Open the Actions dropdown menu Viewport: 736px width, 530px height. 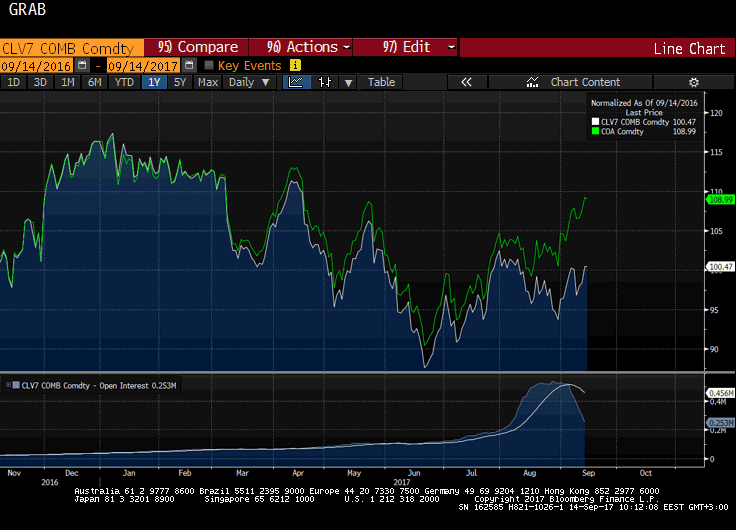[309, 47]
